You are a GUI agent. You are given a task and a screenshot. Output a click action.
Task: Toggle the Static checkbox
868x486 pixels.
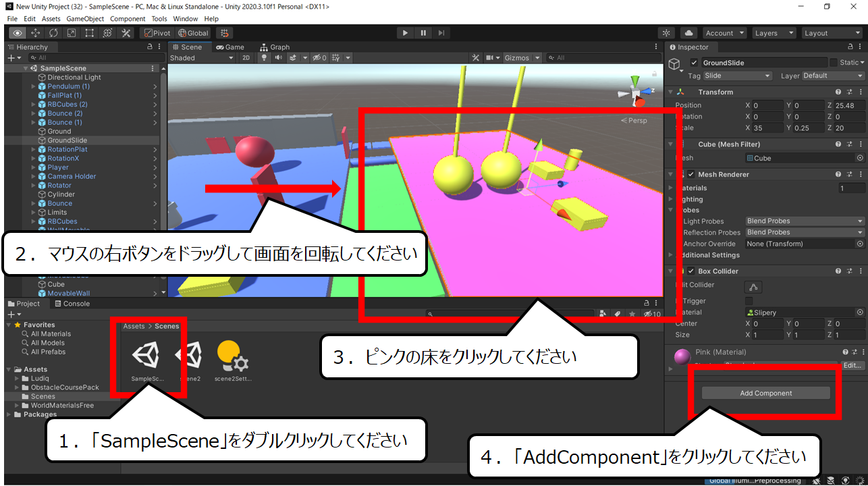(833, 63)
